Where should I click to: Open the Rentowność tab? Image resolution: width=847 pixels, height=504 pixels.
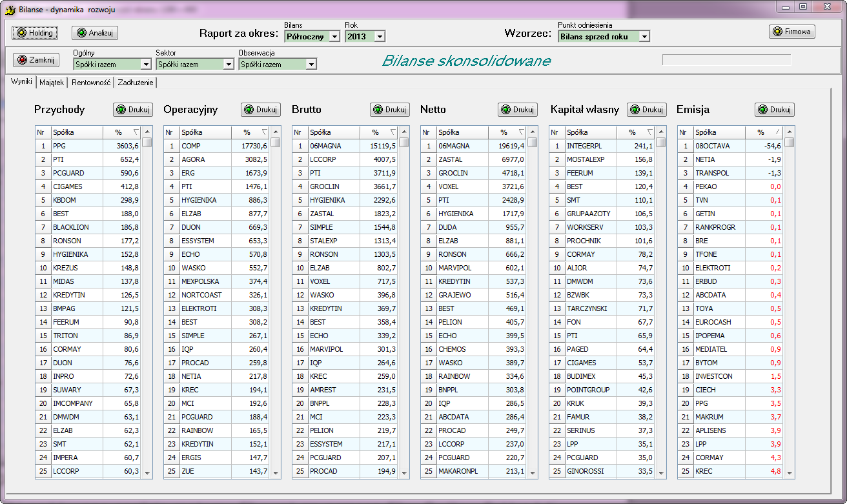click(x=91, y=83)
